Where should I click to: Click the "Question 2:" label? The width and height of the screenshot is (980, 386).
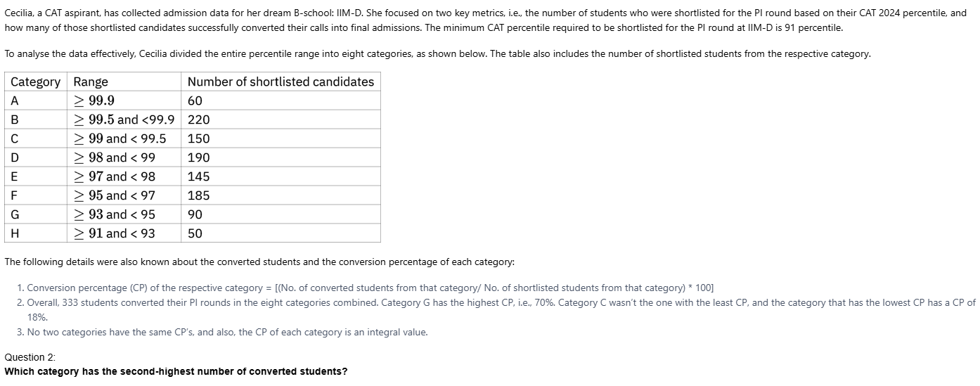[30, 357]
